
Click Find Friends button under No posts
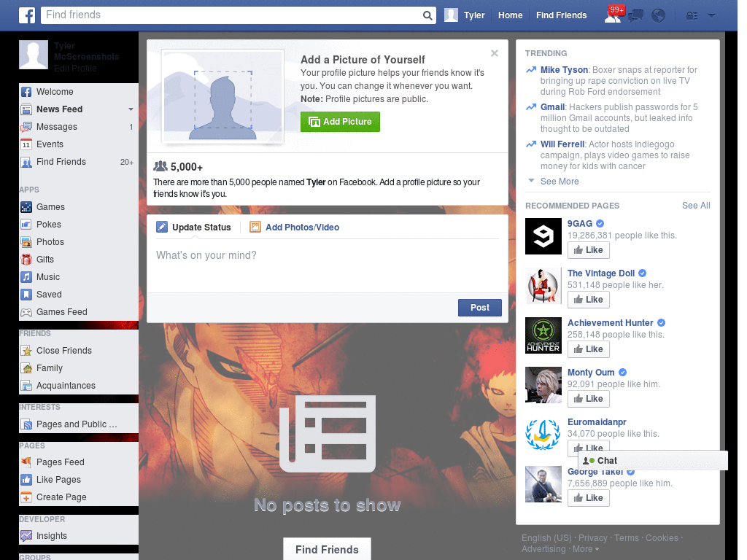coord(327,549)
